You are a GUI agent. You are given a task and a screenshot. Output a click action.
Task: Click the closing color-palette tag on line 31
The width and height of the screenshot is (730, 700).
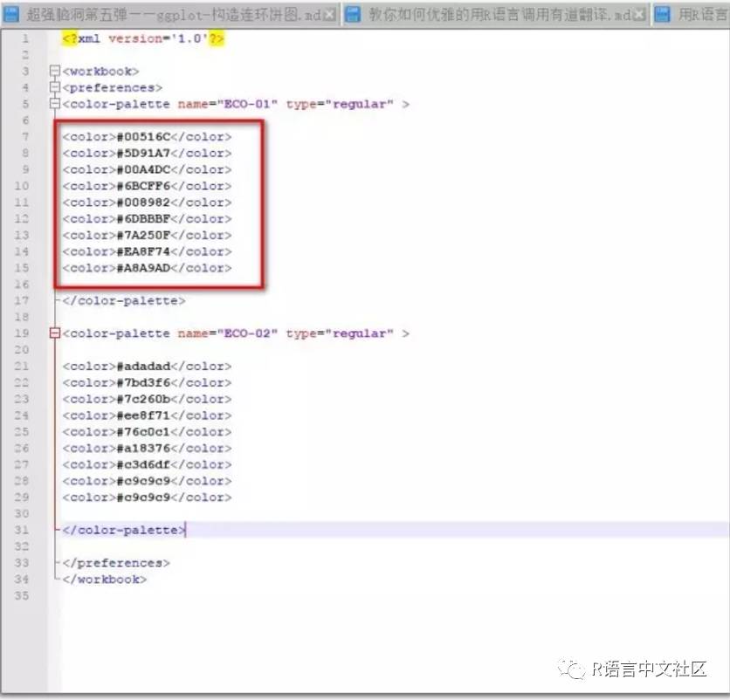[x=124, y=530]
